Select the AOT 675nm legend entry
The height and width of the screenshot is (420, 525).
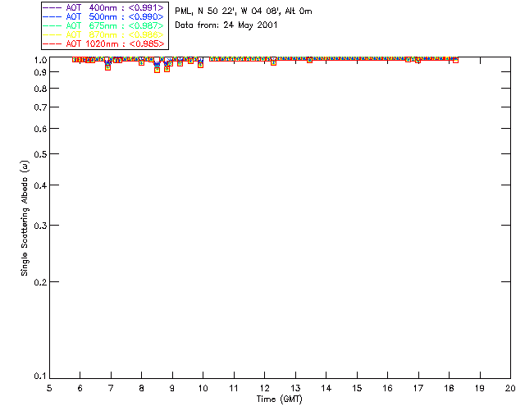point(103,25)
